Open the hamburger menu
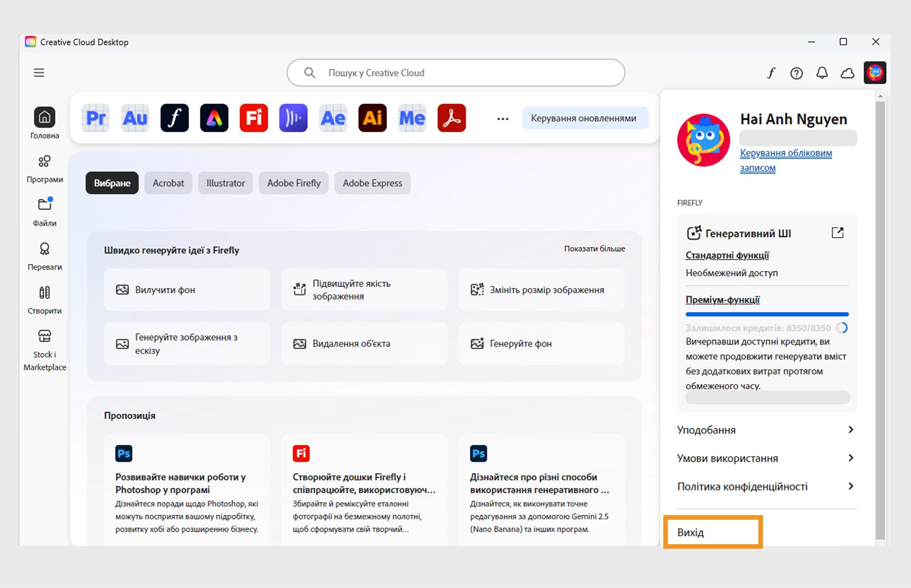The height and width of the screenshot is (588, 911). tap(39, 73)
